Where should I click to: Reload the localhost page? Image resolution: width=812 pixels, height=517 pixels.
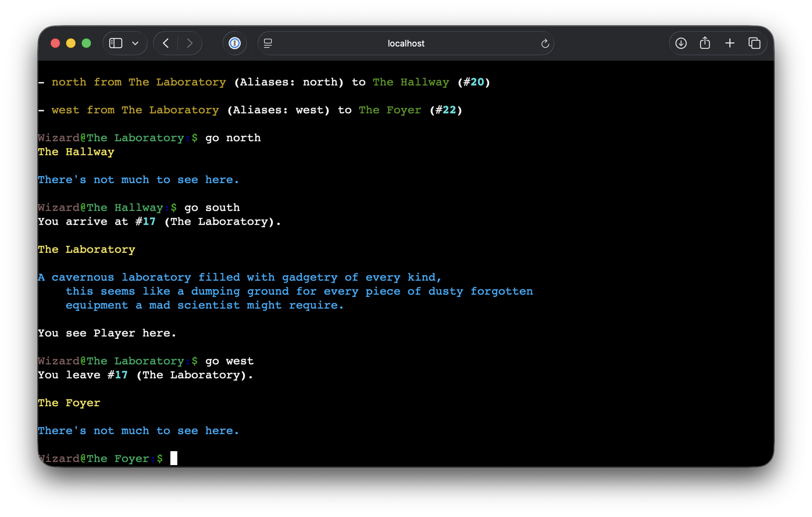(545, 43)
